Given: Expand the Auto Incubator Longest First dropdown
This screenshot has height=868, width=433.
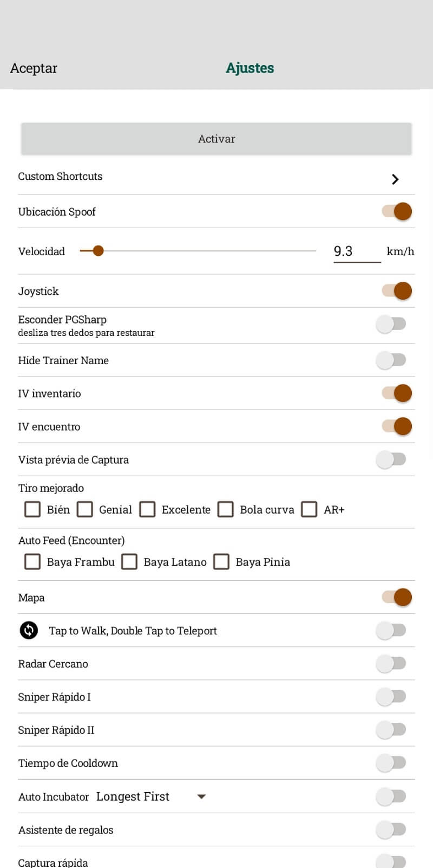Looking at the screenshot, I should coord(201,796).
